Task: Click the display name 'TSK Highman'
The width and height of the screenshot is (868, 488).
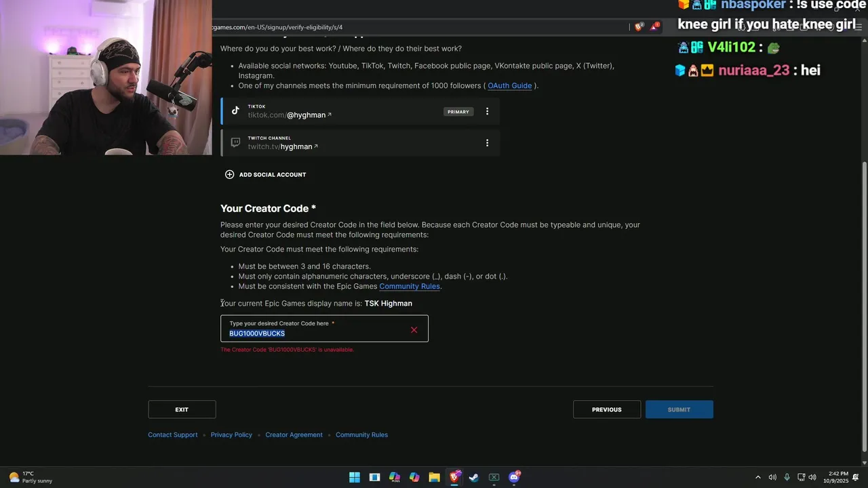Action: point(388,303)
